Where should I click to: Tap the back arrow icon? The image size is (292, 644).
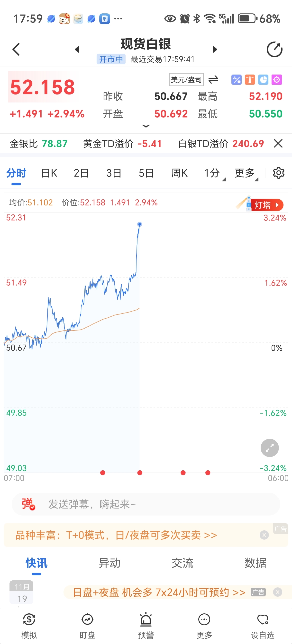click(x=16, y=49)
